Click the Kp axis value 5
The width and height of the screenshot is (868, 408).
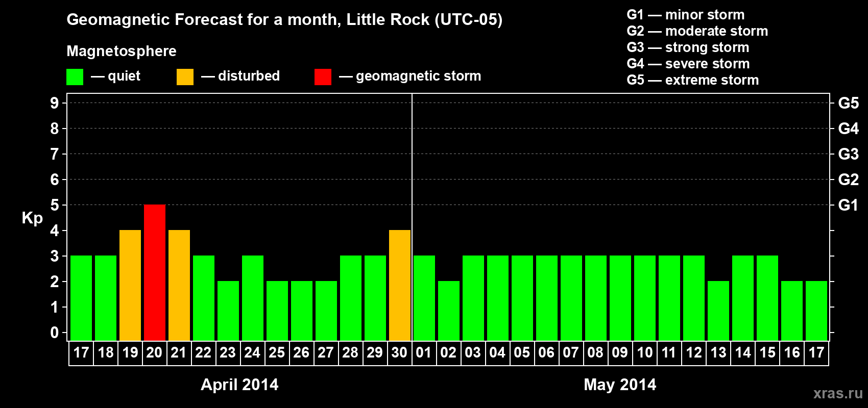tap(55, 205)
